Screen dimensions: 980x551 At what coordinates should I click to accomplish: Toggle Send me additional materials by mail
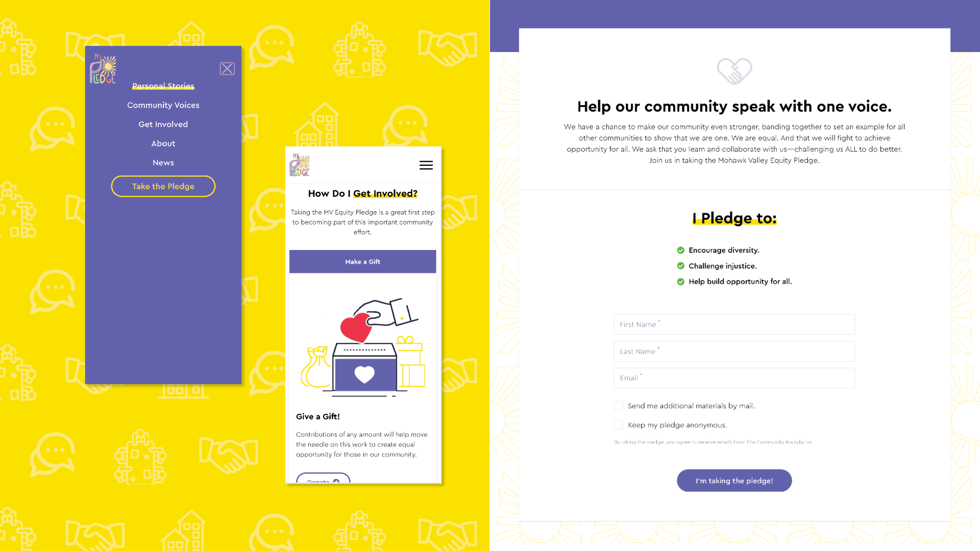pyautogui.click(x=618, y=405)
